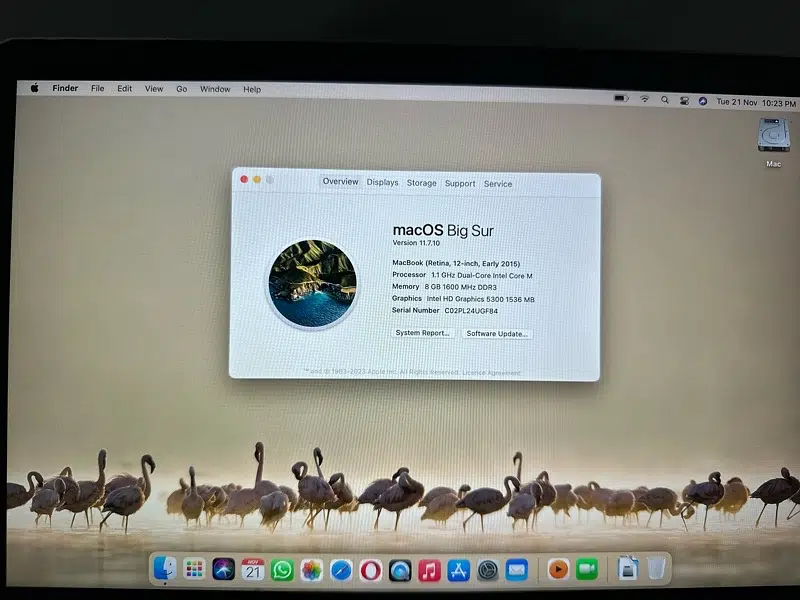
Task: Open the Wi-Fi menu bar icon
Action: pyautogui.click(x=645, y=99)
